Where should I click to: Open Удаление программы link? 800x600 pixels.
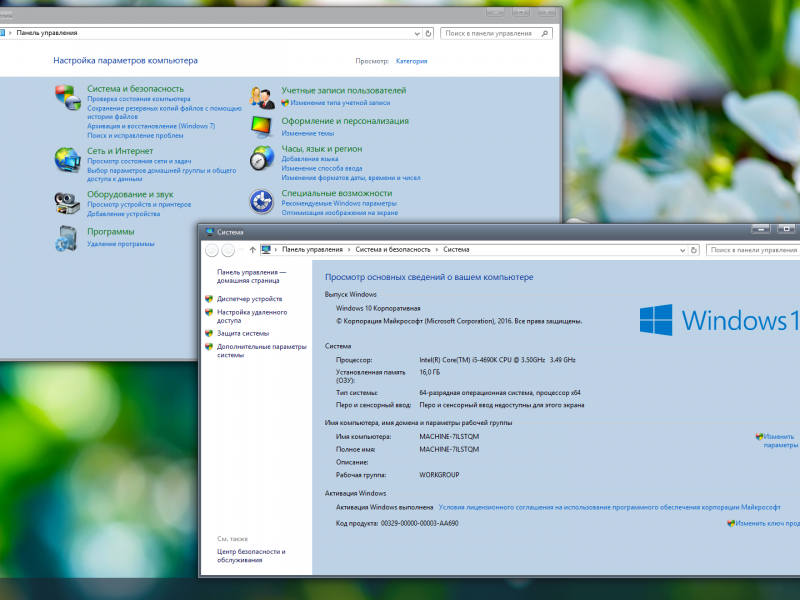[120, 244]
